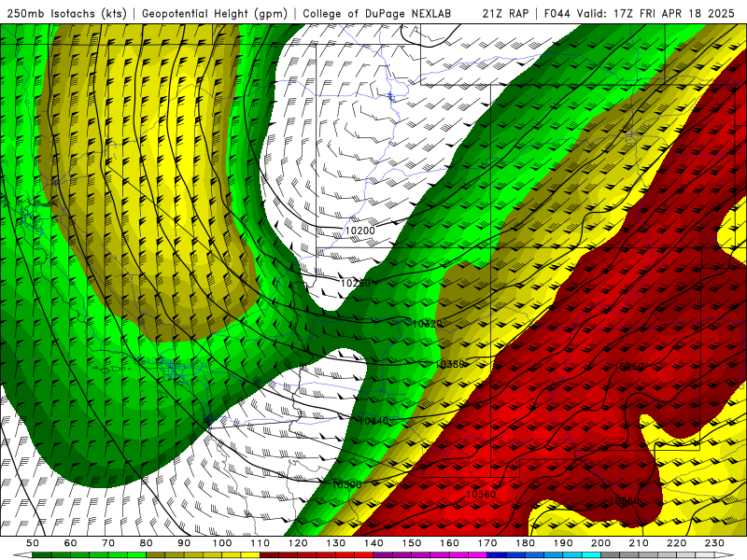Click the 90 value on the color scale

pyautogui.click(x=184, y=543)
